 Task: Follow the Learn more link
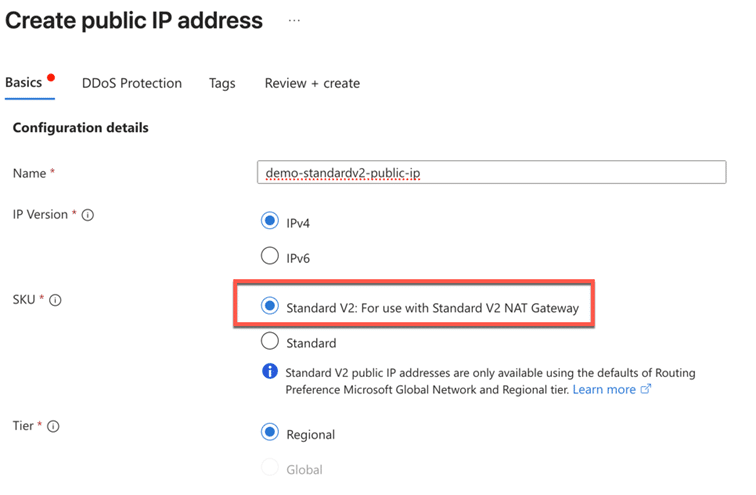coord(604,389)
